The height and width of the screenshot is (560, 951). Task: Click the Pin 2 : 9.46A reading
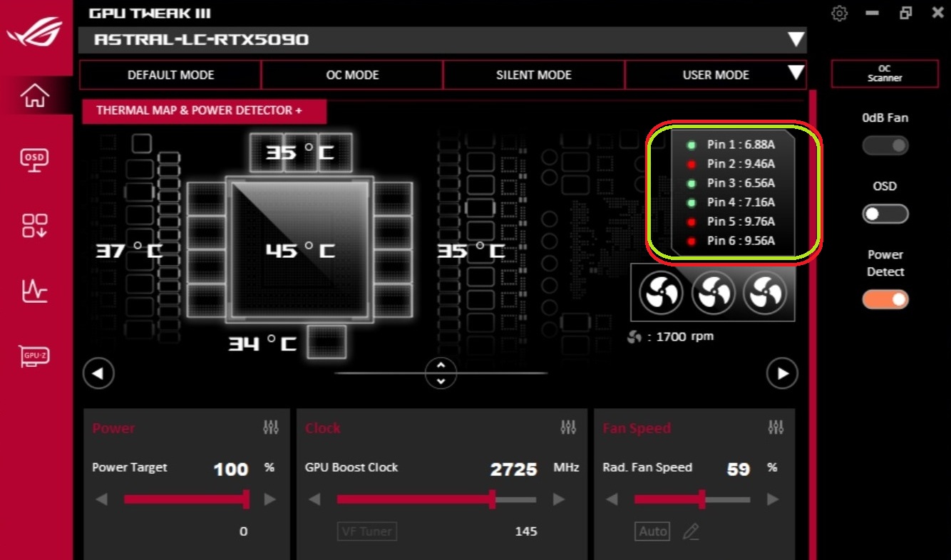click(741, 164)
